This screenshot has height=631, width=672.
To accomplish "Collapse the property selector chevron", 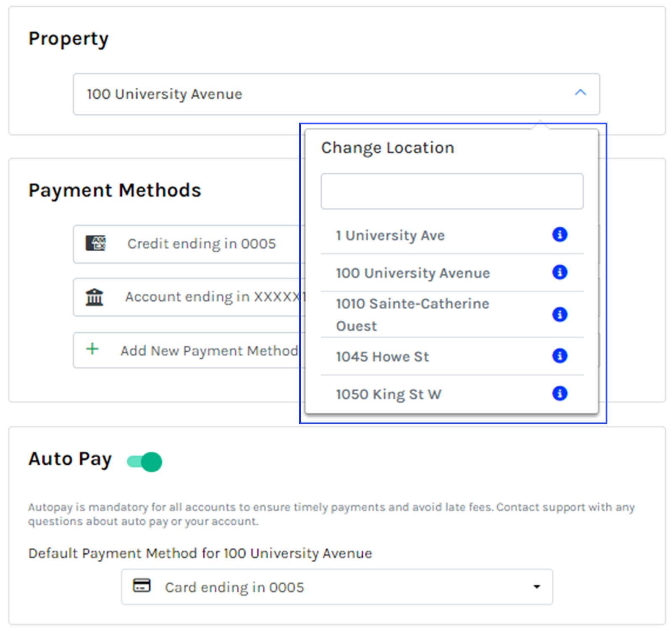I will pyautogui.click(x=581, y=93).
